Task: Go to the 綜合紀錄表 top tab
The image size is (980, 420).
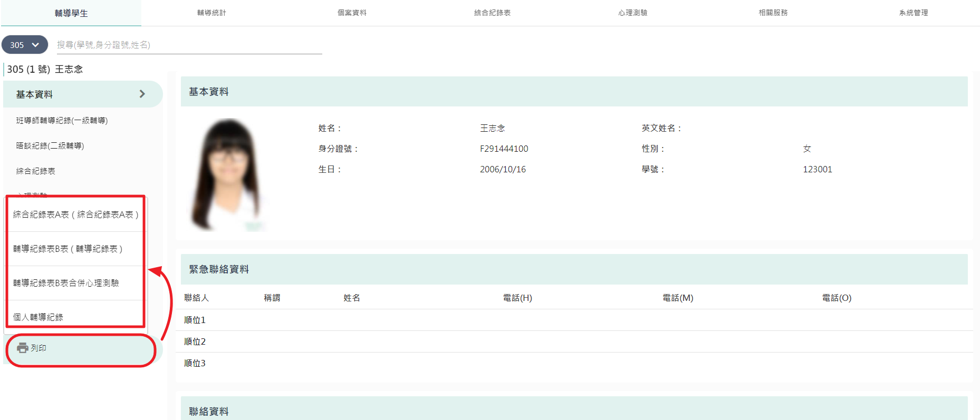Action: click(492, 13)
